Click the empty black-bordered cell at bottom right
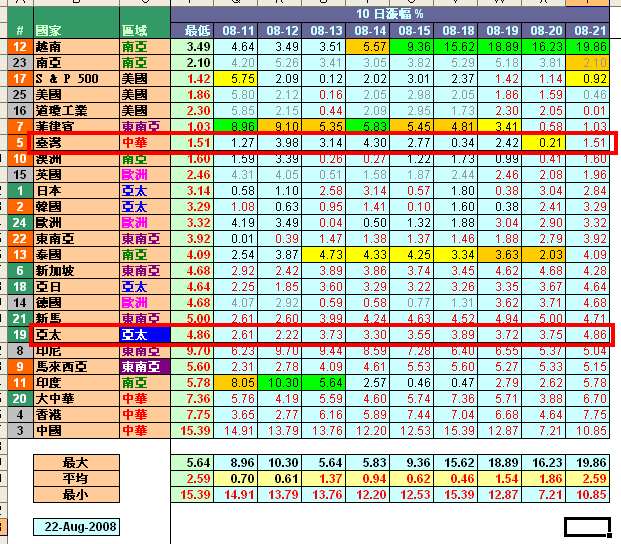Viewport: 621px width, 544px height. click(586, 526)
